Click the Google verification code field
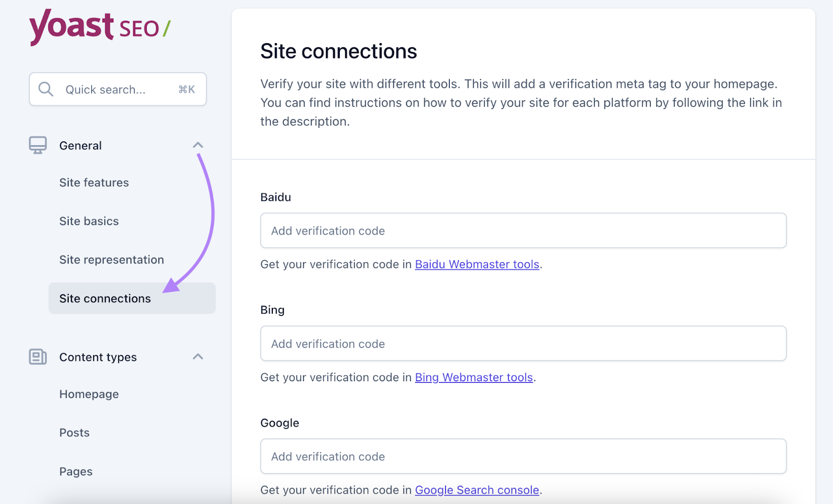Viewport: 833px width, 504px height. coord(523,456)
